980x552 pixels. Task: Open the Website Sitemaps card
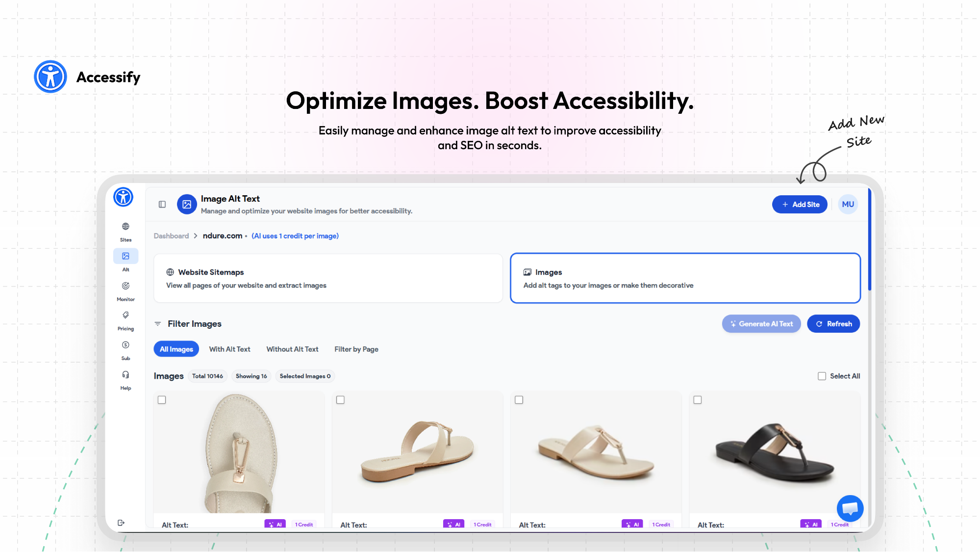(328, 278)
